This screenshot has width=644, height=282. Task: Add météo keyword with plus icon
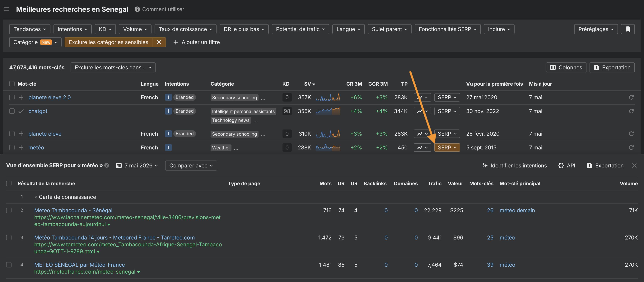click(21, 148)
